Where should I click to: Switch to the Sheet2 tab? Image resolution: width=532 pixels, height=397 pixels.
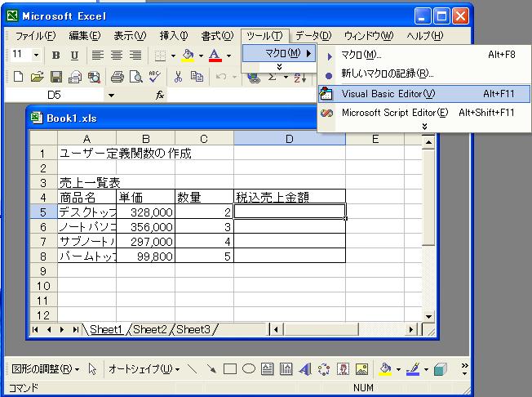pos(150,329)
